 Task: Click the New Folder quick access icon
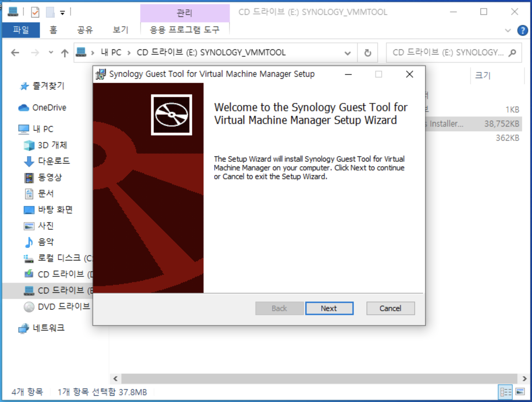coord(50,12)
